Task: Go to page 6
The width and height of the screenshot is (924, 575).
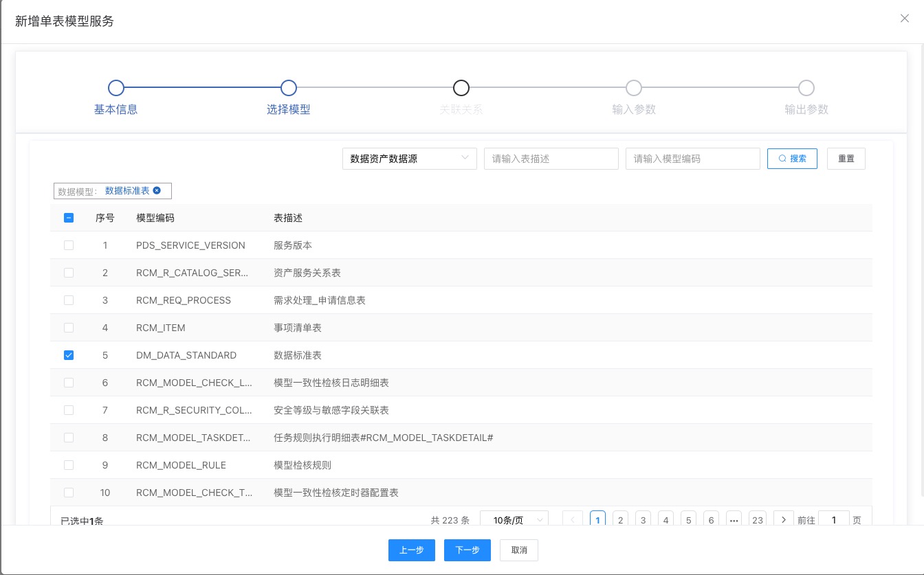Action: point(711,520)
